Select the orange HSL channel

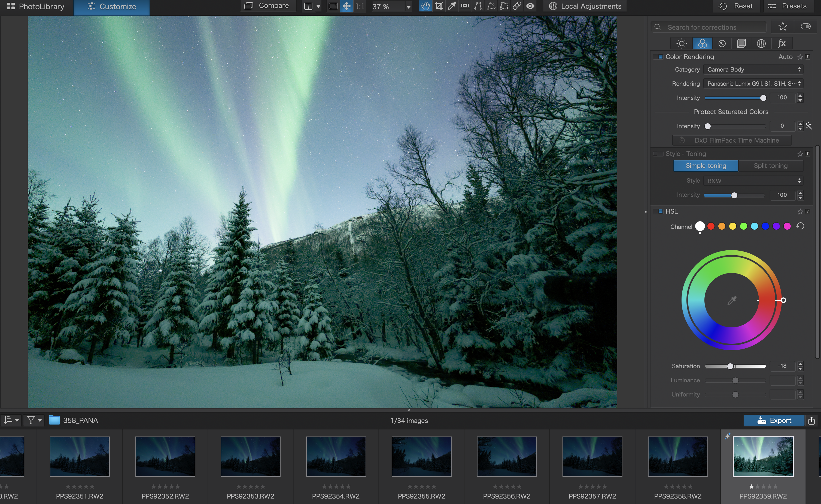coord(722,226)
